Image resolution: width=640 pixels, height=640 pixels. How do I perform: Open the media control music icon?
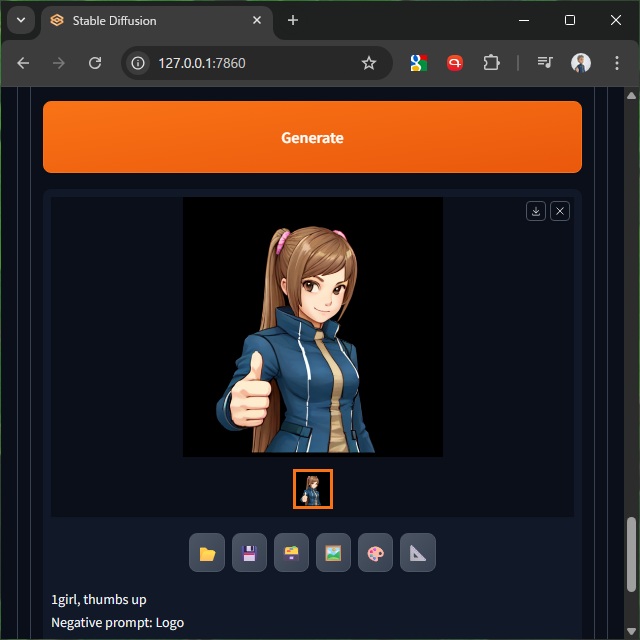click(545, 63)
